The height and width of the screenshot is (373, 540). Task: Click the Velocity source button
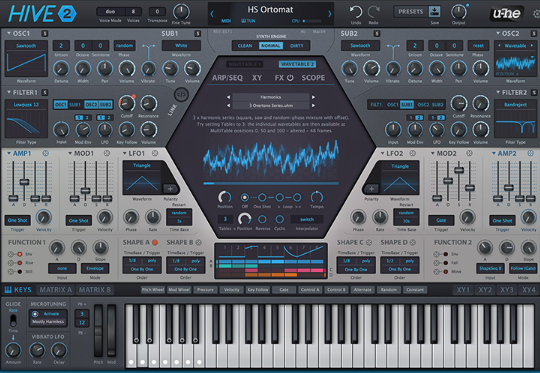click(231, 290)
